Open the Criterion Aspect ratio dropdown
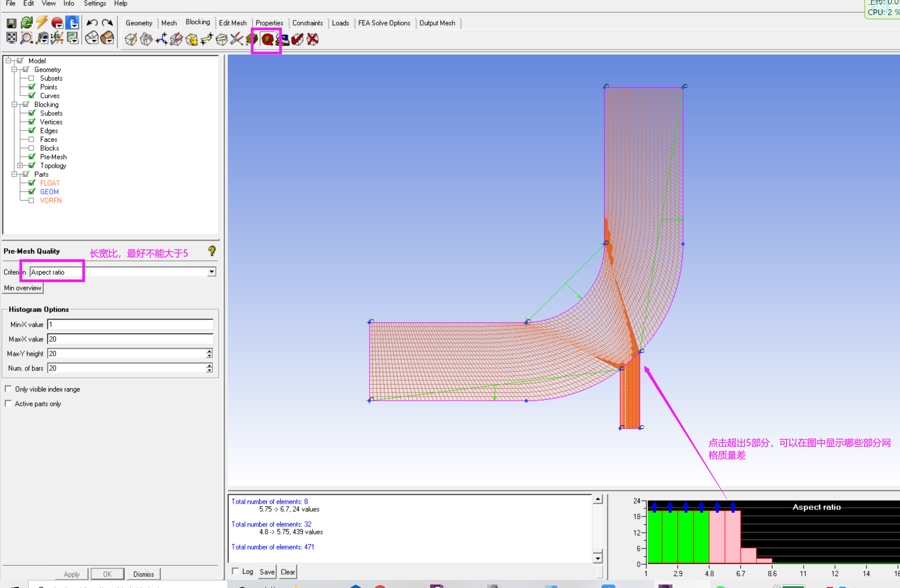 pos(212,272)
